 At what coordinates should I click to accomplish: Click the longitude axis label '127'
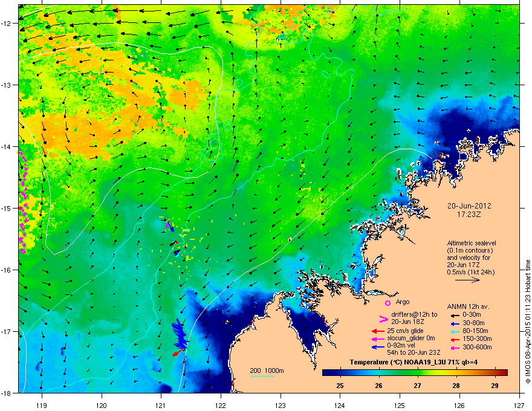(519, 405)
